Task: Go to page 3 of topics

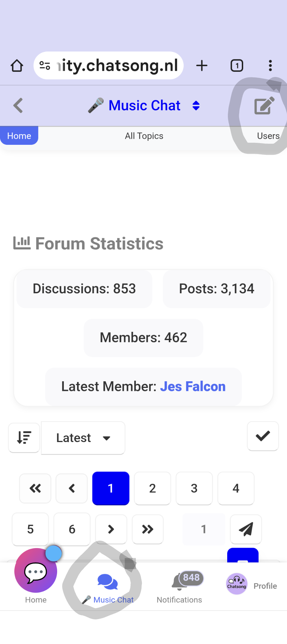Action: tap(194, 488)
